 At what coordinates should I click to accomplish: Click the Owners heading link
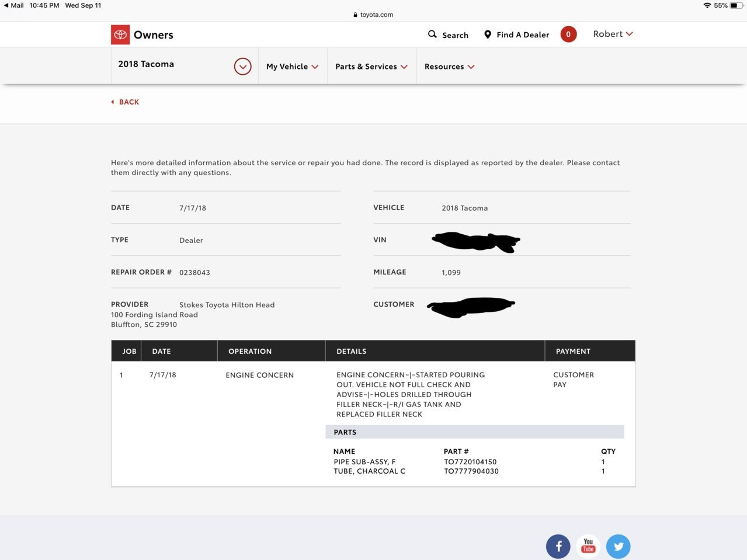click(x=153, y=35)
